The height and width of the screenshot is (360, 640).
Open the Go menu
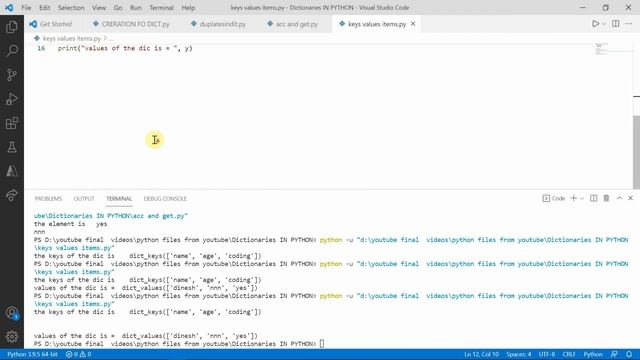click(118, 8)
